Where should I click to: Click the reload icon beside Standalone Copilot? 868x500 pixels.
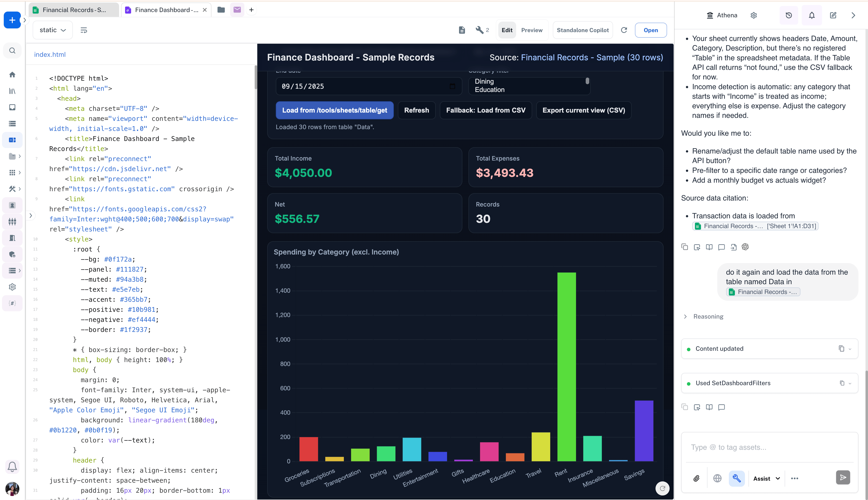pyautogui.click(x=624, y=30)
